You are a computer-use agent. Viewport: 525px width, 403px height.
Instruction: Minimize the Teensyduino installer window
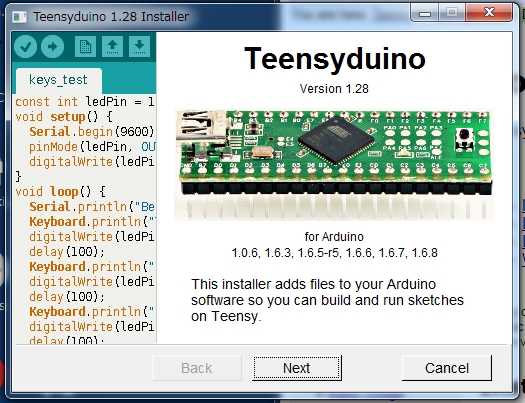425,13
